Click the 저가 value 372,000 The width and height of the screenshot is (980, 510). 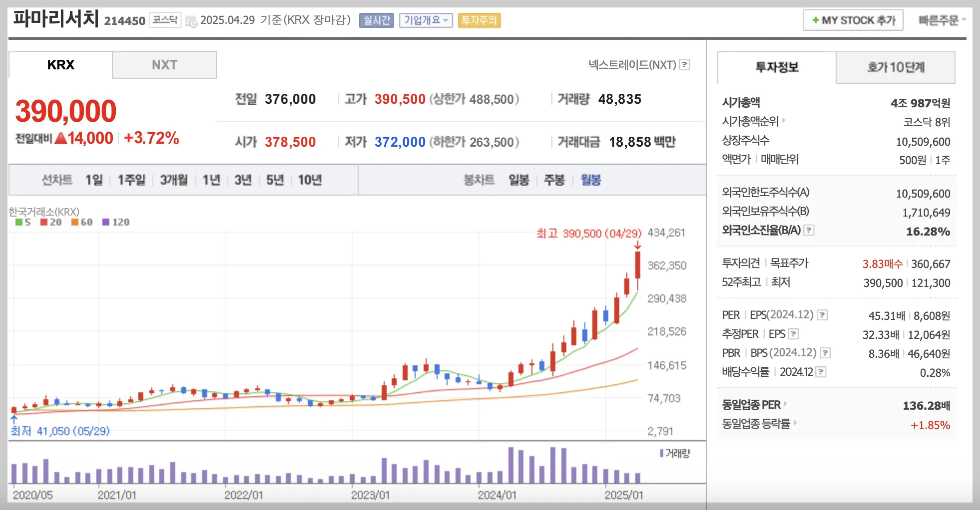click(400, 142)
